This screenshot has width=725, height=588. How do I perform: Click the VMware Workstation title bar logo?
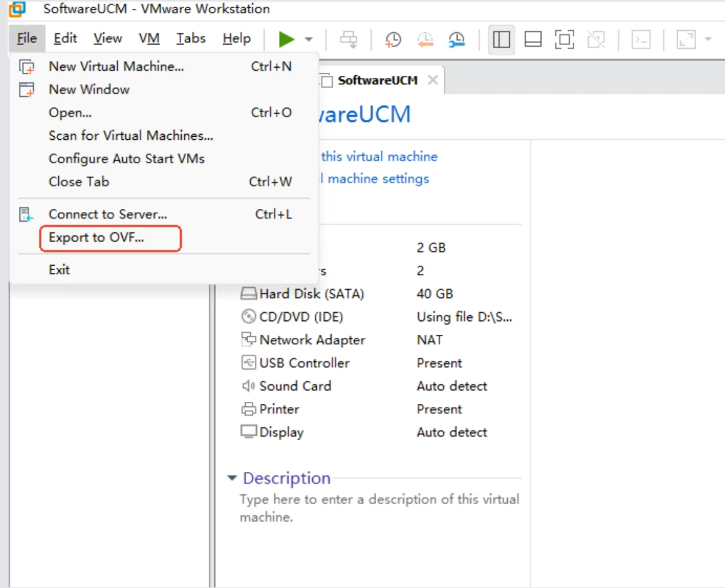(x=17, y=9)
